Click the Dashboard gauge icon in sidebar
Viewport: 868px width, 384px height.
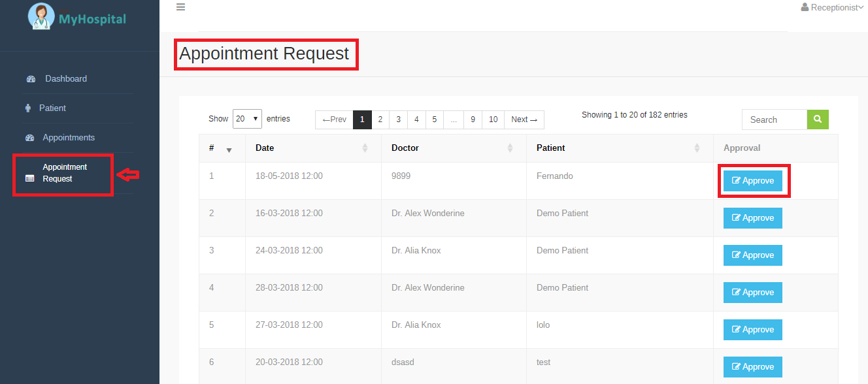click(31, 79)
